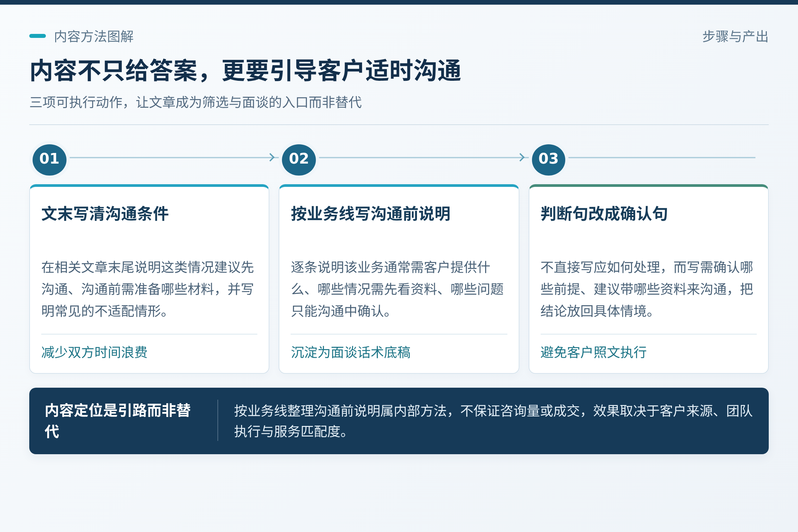This screenshot has height=532, width=798.
Task: Click the outcome text 沉淀为面谈话术底稿
Action: 351,352
